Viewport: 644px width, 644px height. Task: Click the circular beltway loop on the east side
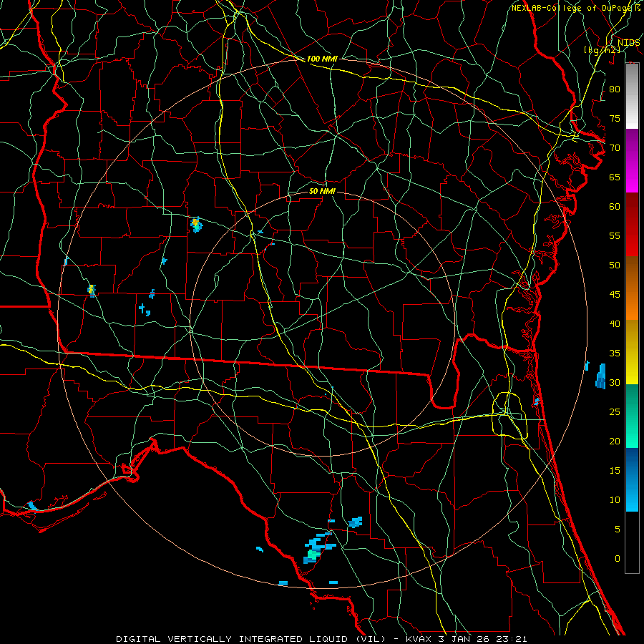510,415
